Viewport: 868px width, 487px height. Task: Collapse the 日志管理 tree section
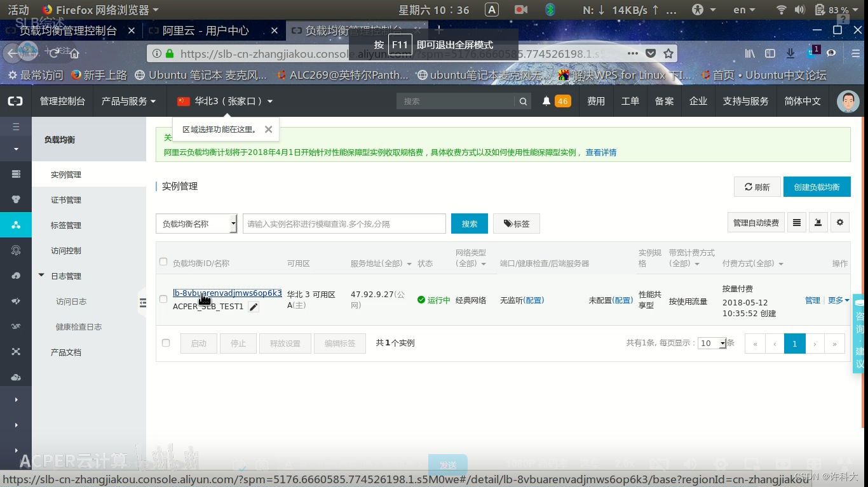[42, 276]
